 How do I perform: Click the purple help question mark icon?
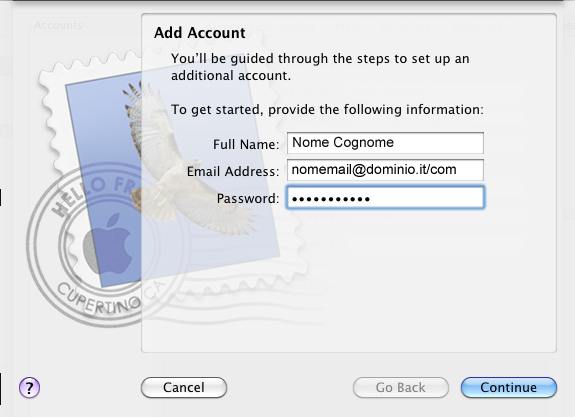point(29,388)
